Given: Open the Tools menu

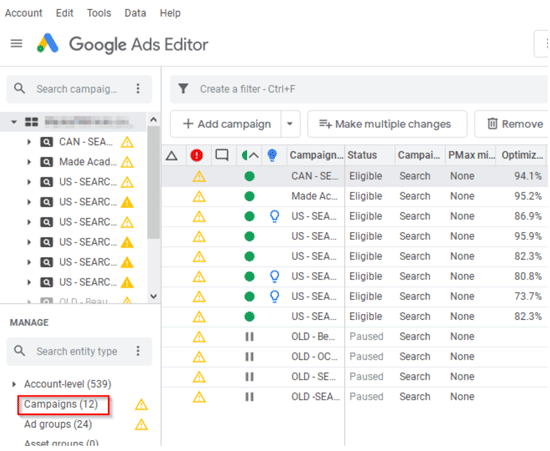Looking at the screenshot, I should tap(99, 13).
